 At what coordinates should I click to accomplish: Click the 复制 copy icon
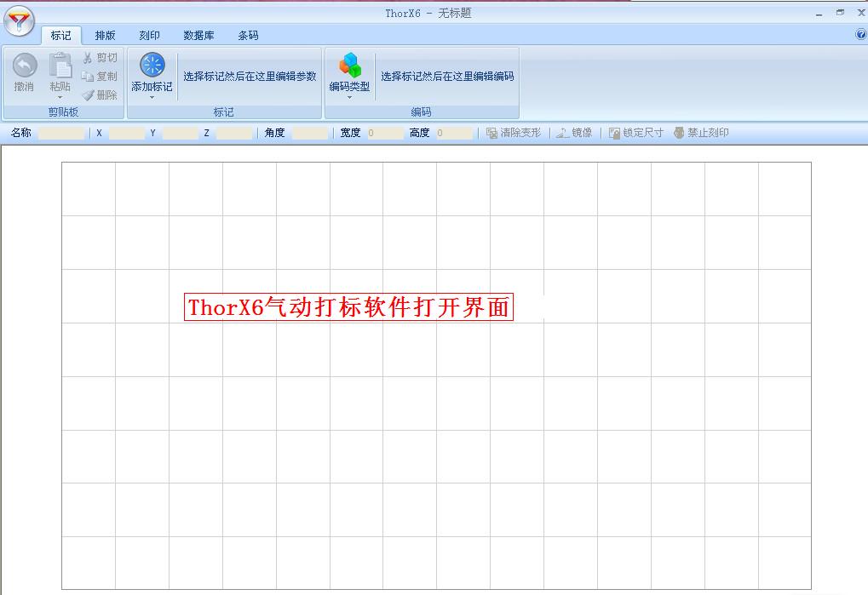coord(88,77)
